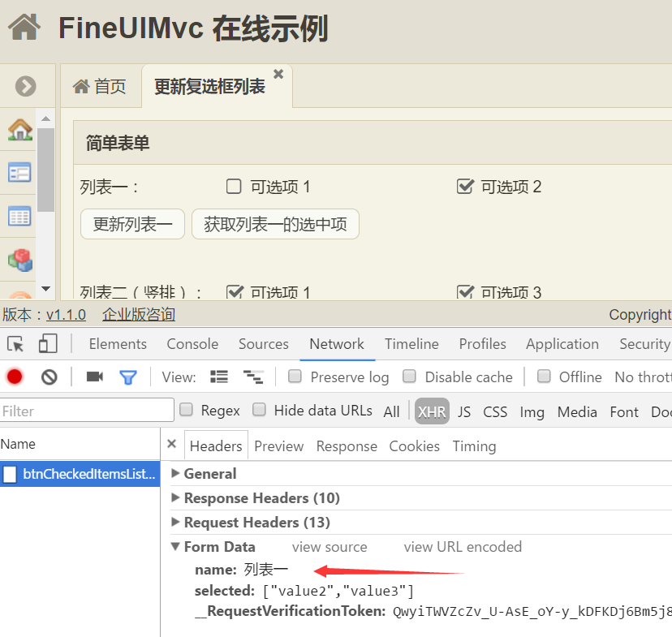Select the All request type filter
The width and height of the screenshot is (672, 637).
point(391,411)
